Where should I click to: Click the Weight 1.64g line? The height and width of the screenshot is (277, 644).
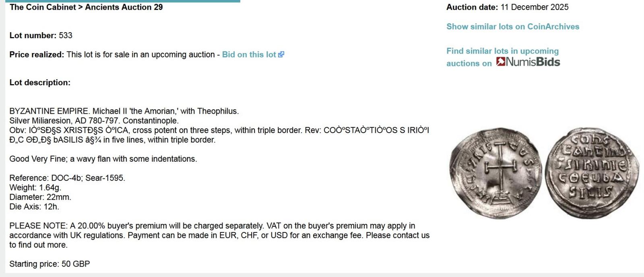(35, 187)
